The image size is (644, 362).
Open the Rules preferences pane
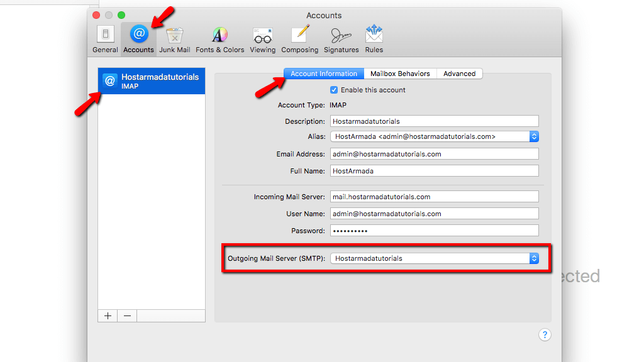[x=374, y=40]
